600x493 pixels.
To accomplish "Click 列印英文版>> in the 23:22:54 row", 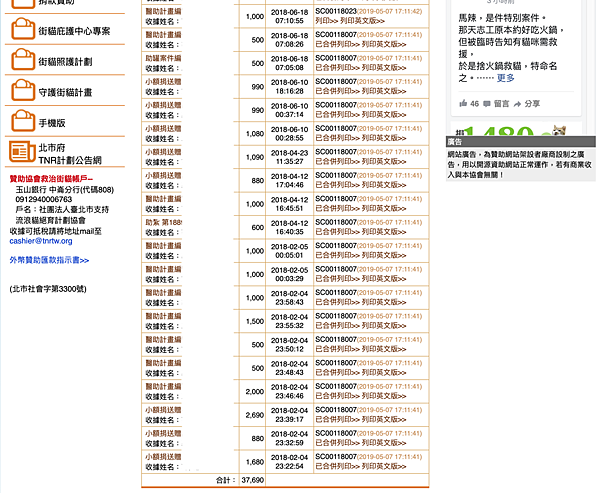I will 384,466.
